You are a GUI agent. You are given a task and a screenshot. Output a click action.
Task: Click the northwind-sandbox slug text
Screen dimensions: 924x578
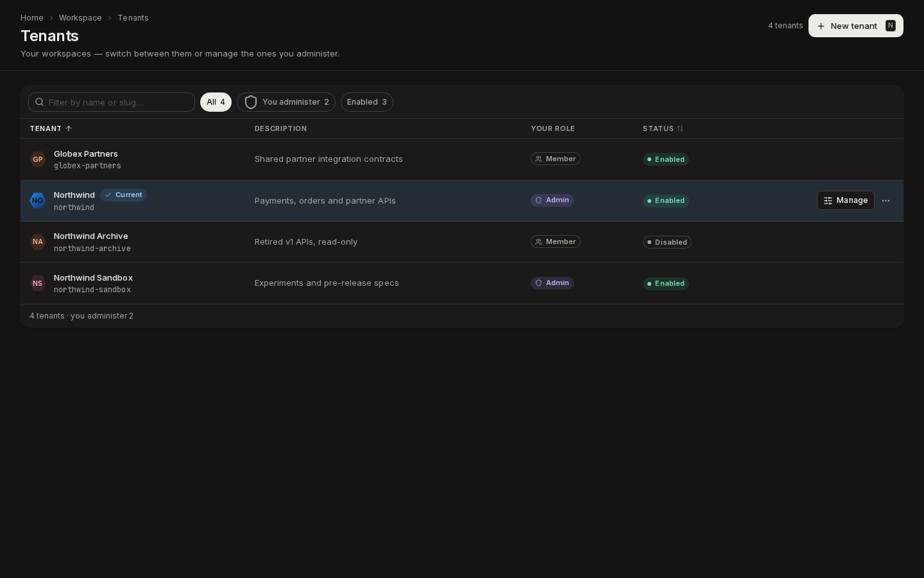click(x=92, y=290)
